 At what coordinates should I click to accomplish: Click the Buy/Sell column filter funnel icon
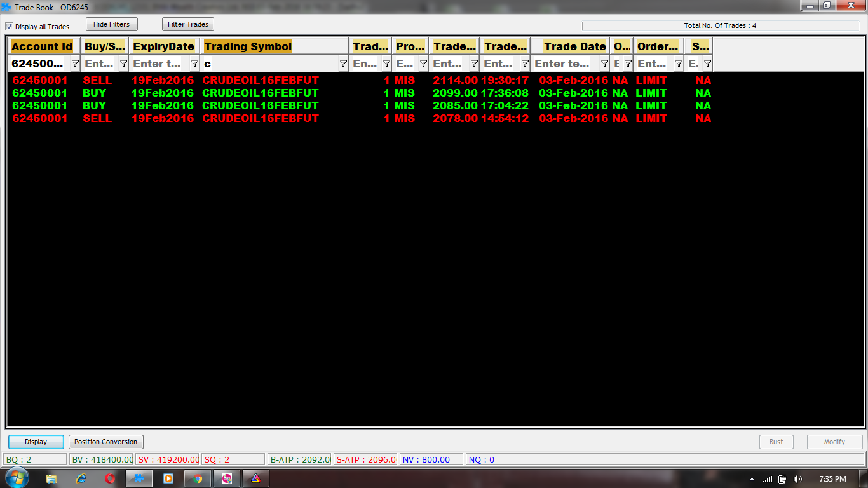point(123,64)
